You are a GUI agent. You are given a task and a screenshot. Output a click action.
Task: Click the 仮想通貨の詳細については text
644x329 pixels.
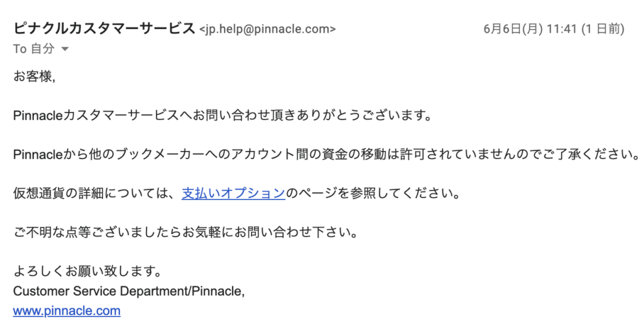pyautogui.click(x=91, y=193)
